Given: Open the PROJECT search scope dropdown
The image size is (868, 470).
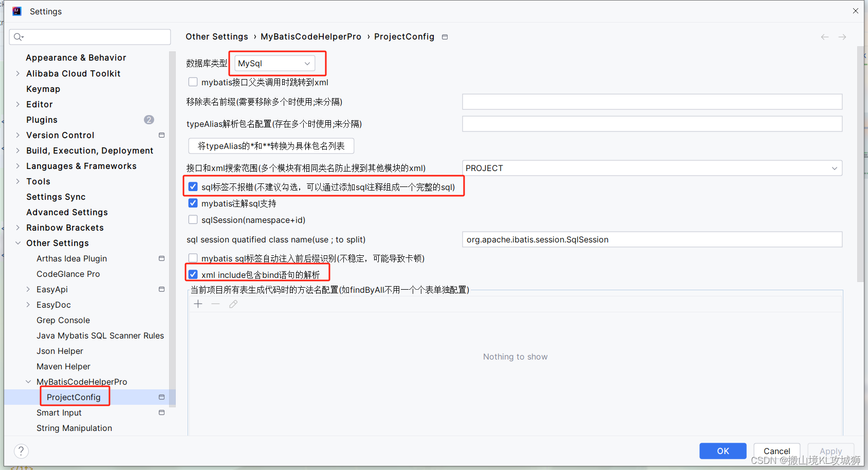Looking at the screenshot, I should [652, 168].
